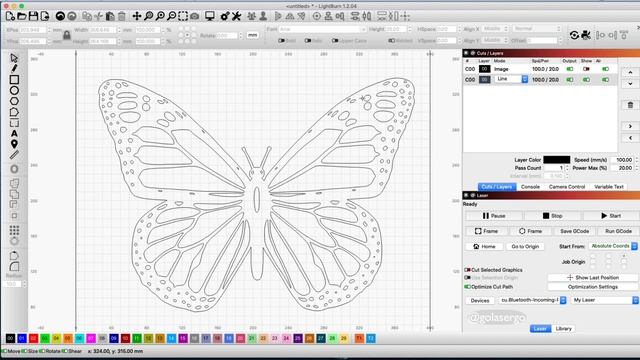The width and height of the screenshot is (640, 360).
Task: Click the Undo icon in the toolbar
Action: tap(60, 16)
